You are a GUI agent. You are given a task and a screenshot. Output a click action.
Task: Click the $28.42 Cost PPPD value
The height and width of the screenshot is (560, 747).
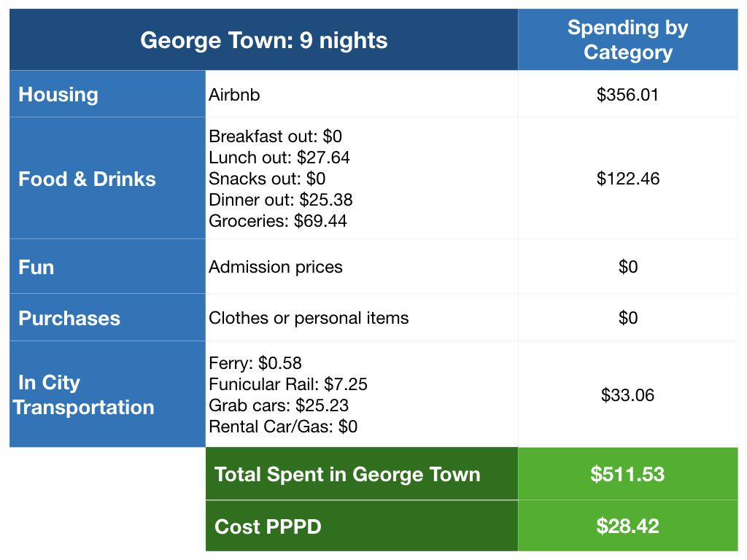click(x=627, y=526)
